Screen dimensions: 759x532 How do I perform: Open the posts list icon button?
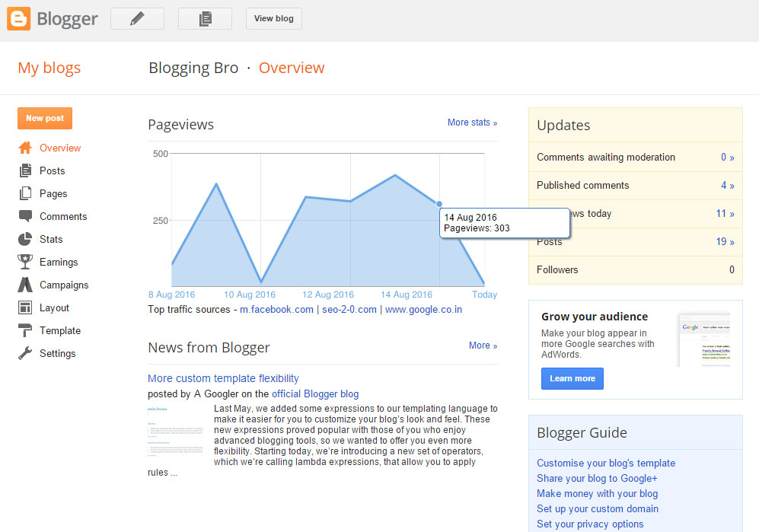point(206,19)
